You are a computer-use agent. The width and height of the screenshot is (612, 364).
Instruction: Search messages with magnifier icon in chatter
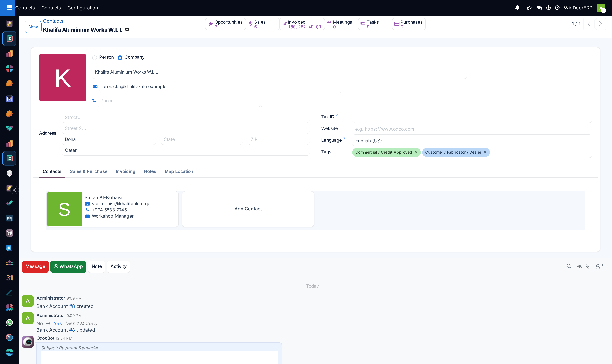569,266
